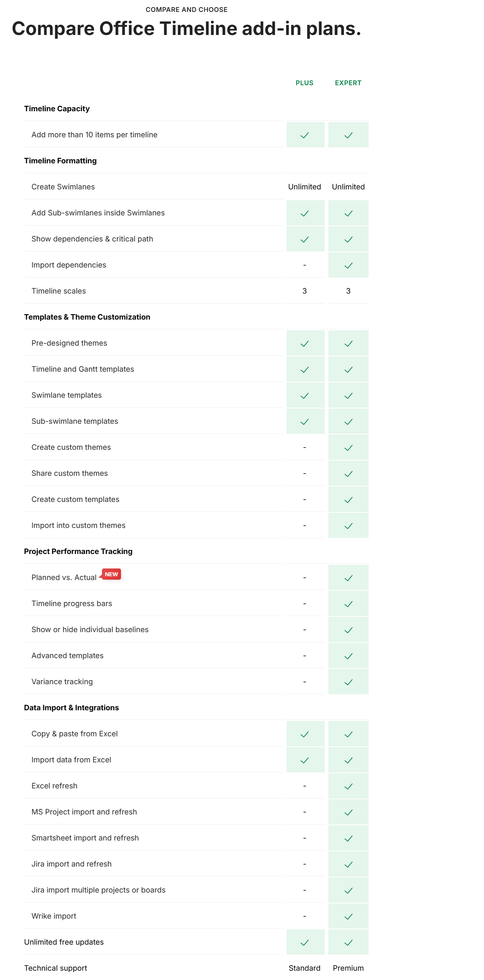Click the Plus checkmark for items per timeline
Screen dimensions: 484x980
(304, 135)
